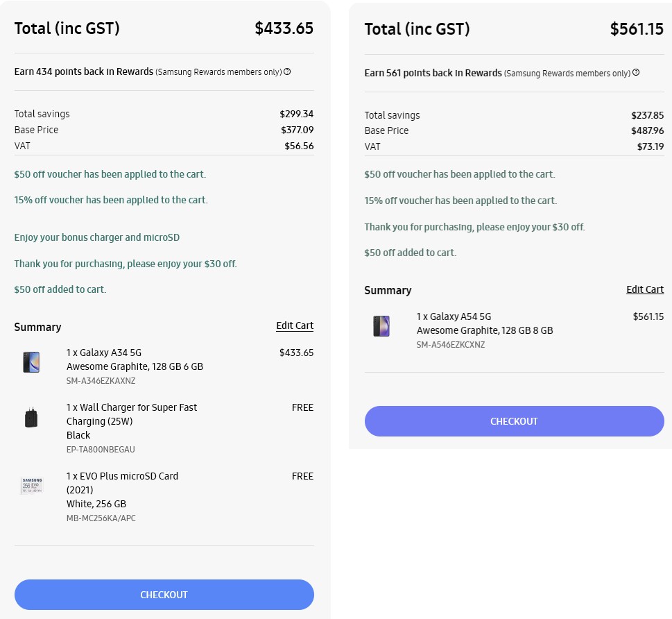Click Edit Cart above the Galaxy A54
The width and height of the screenshot is (672, 619).
[x=645, y=289]
